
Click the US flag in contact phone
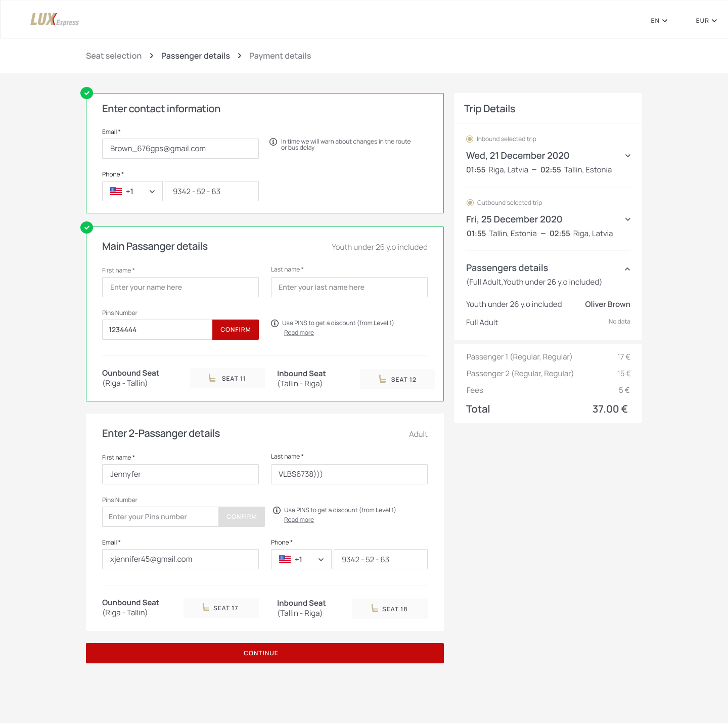click(116, 192)
